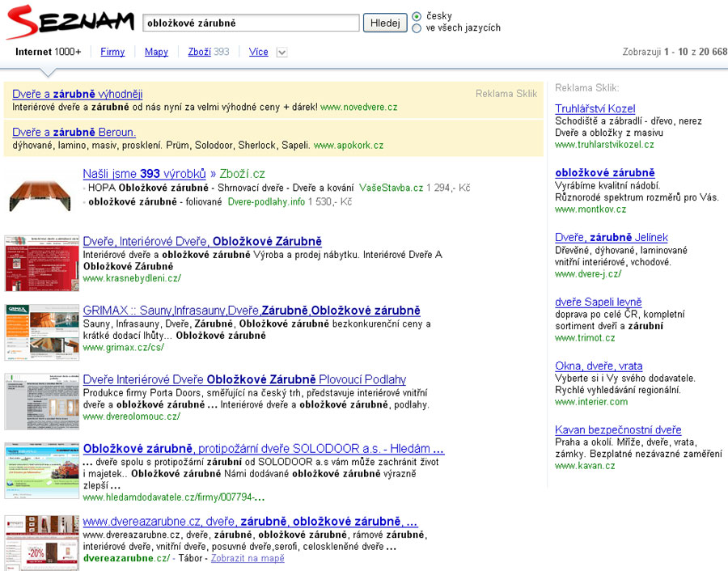
Task: Click the sidebar heading Reklama Sklik:
Action: (587, 87)
